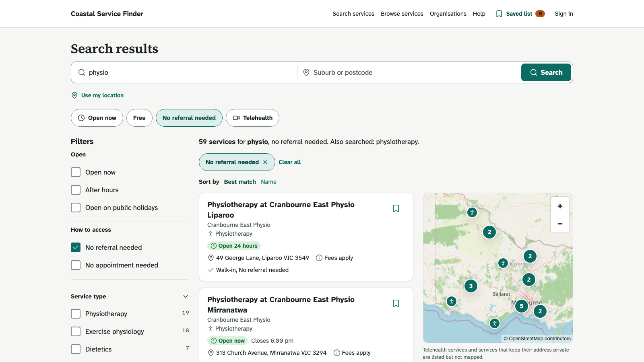Enable the After hours filter
This screenshot has width=644, height=362.
click(x=76, y=190)
